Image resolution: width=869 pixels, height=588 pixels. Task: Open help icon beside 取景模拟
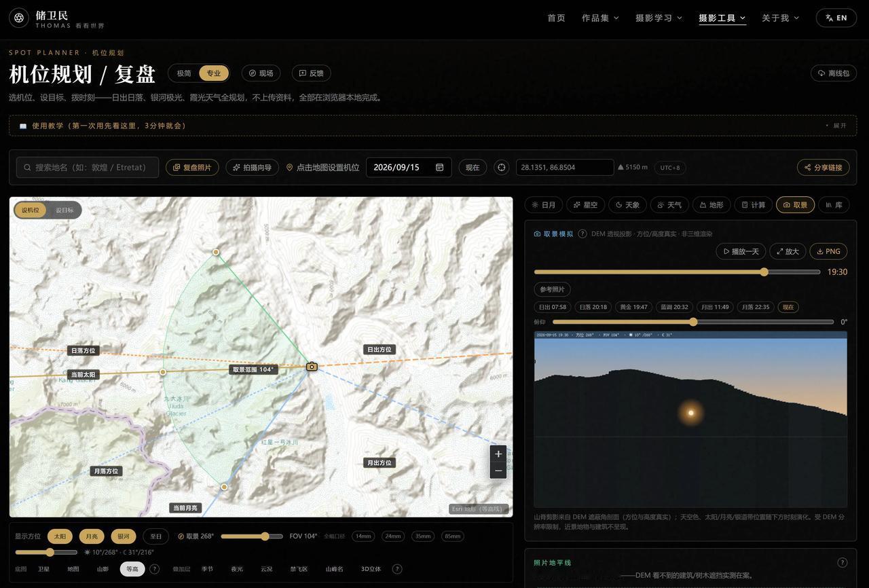click(583, 234)
